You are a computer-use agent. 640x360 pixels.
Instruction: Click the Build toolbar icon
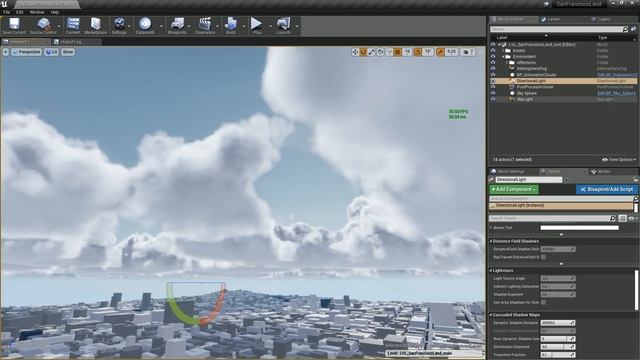(231, 25)
